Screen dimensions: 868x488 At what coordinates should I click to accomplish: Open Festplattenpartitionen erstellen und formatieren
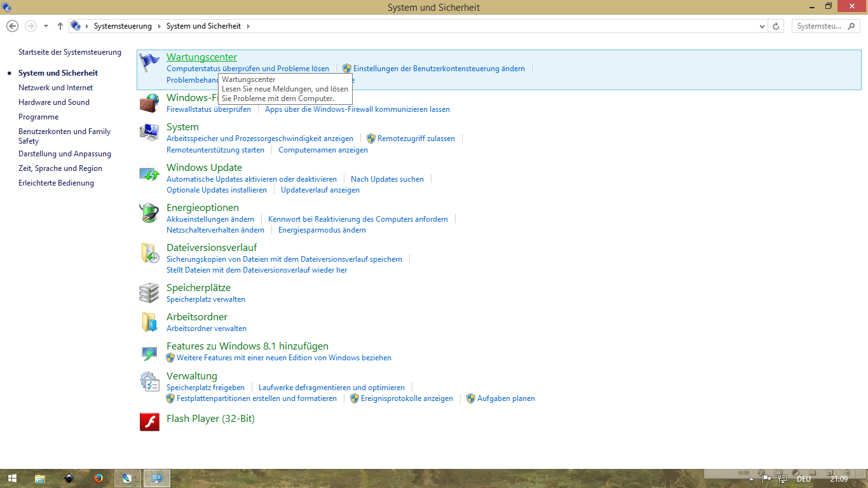[257, 398]
